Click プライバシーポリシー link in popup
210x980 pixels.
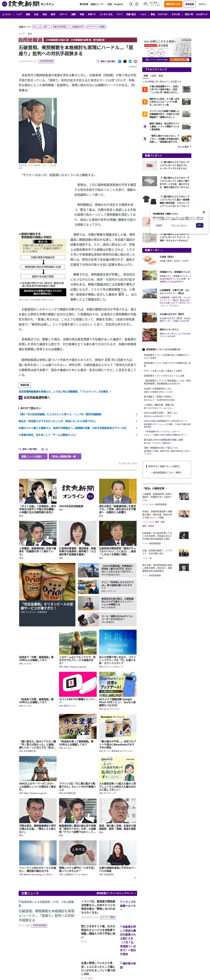click(179, 225)
